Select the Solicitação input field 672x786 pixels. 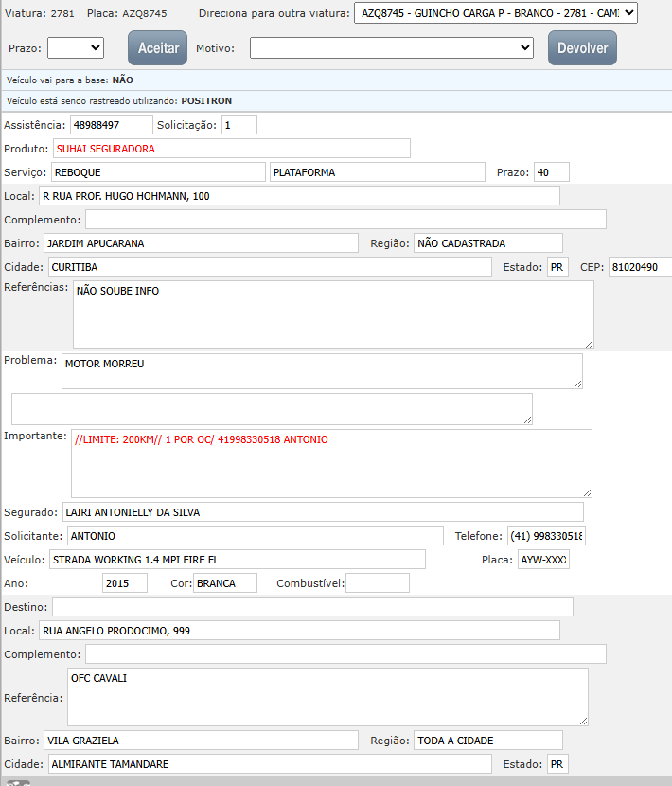pos(239,125)
